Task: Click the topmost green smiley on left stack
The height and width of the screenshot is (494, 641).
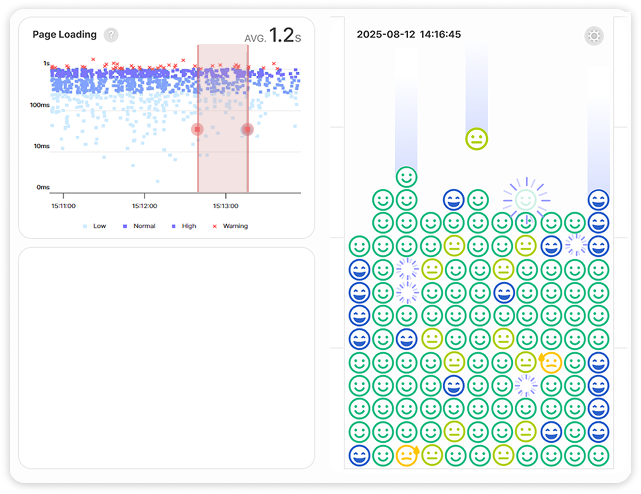Action: click(406, 177)
